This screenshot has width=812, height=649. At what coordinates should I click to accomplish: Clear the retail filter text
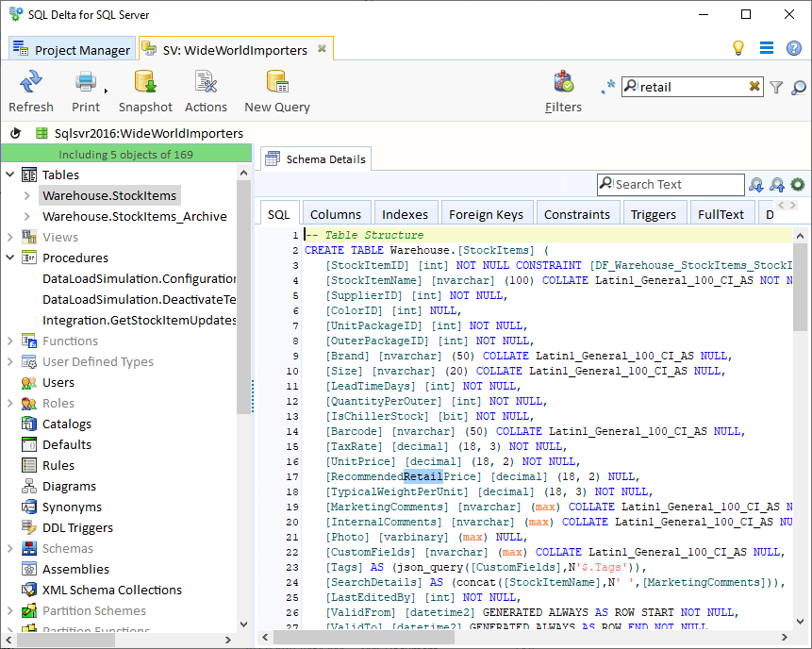tap(754, 86)
